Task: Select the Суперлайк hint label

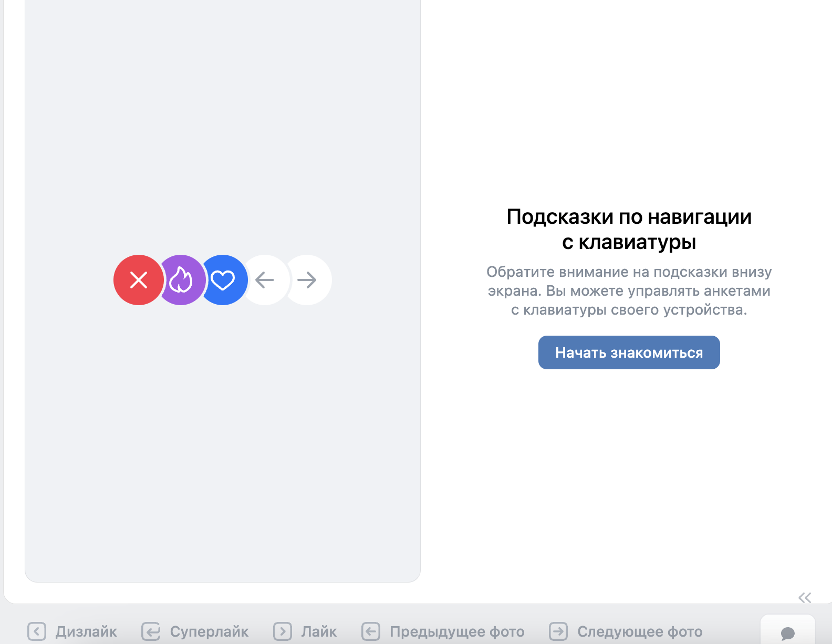Action: (209, 631)
